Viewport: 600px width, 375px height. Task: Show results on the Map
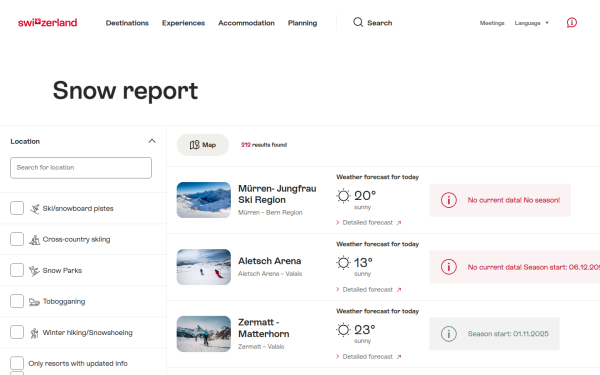[x=203, y=145]
